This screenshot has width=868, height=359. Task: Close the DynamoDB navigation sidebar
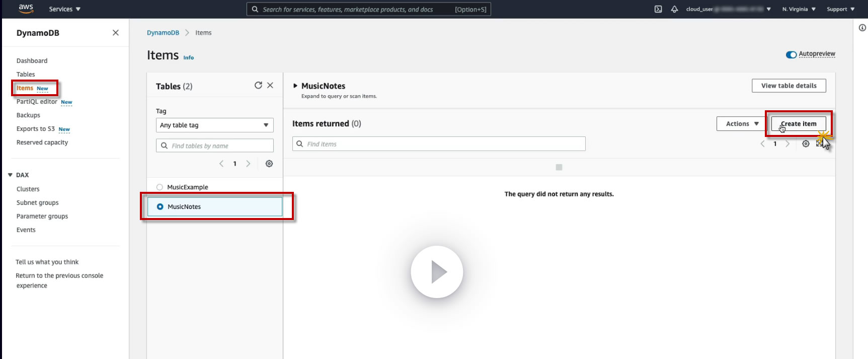pyautogui.click(x=116, y=33)
